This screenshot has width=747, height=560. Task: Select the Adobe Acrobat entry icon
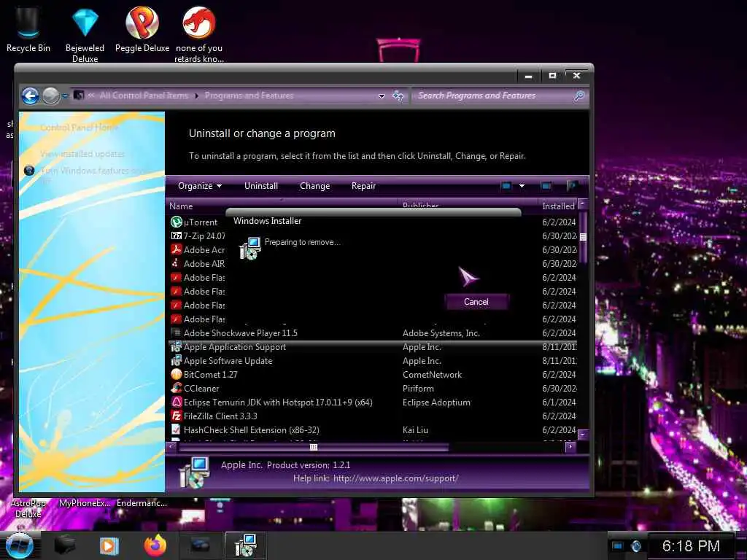click(x=177, y=249)
